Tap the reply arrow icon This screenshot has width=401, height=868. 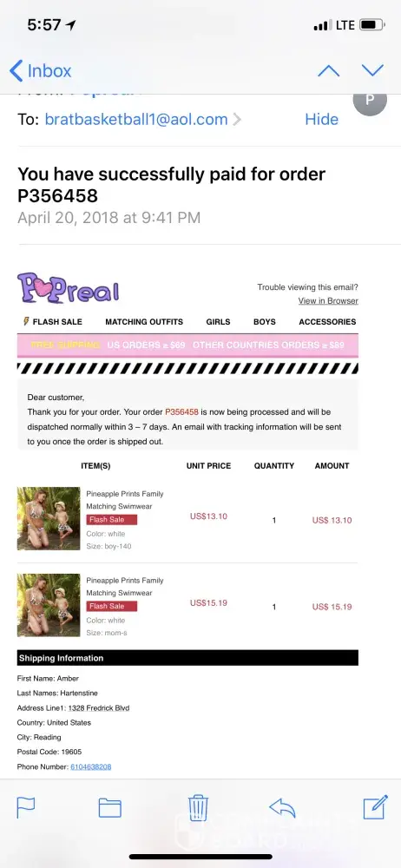(282, 807)
